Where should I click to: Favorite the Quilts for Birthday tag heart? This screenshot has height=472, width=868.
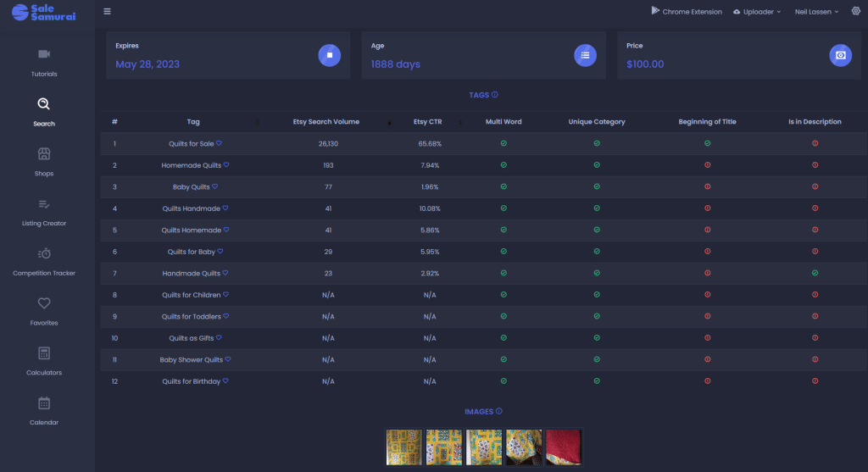225,380
